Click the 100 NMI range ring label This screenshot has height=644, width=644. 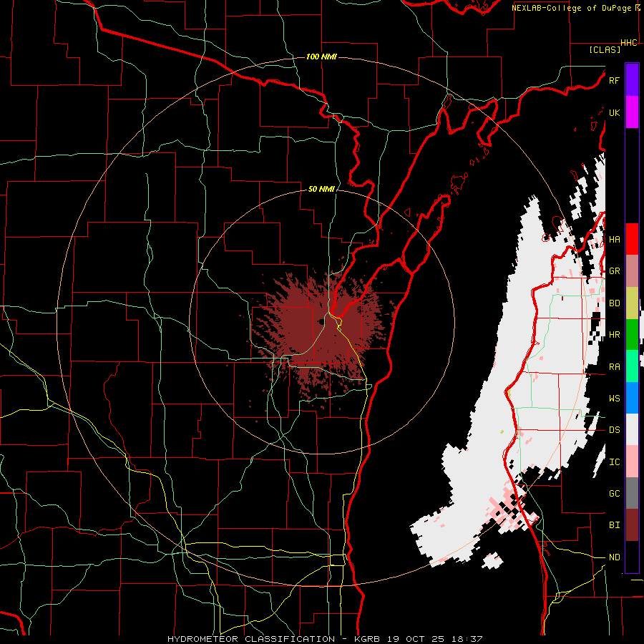pyautogui.click(x=321, y=57)
